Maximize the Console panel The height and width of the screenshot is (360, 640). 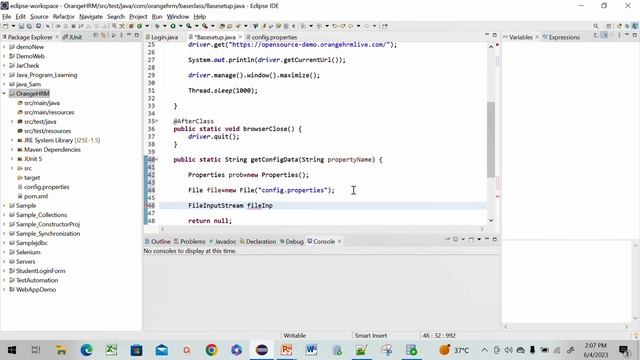[x=495, y=239]
